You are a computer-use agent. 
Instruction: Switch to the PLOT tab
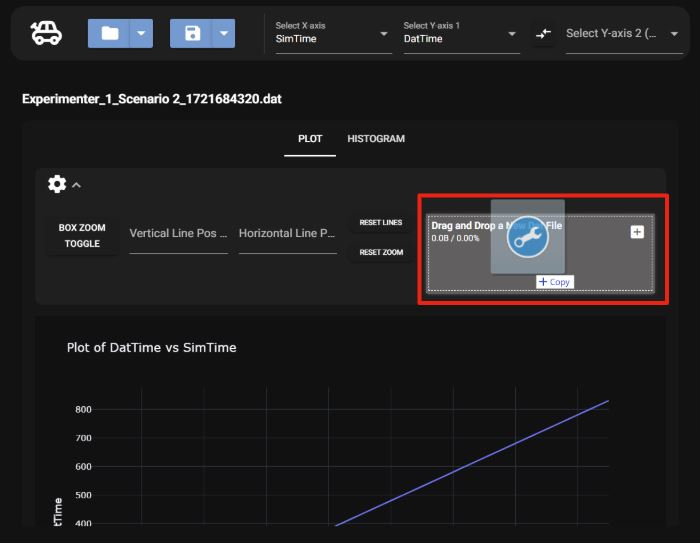click(310, 139)
